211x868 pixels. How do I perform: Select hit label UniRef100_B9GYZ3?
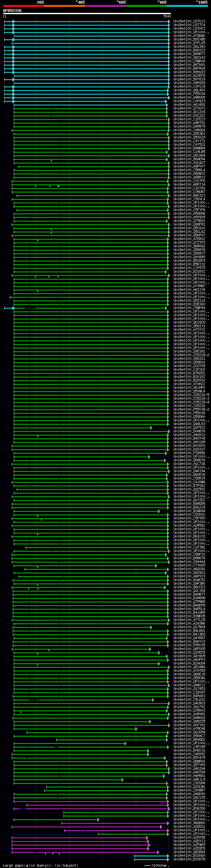(x=190, y=50)
